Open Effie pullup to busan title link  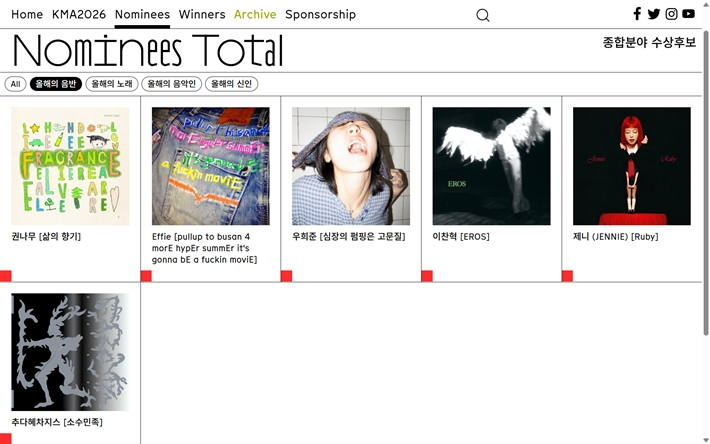(204, 248)
